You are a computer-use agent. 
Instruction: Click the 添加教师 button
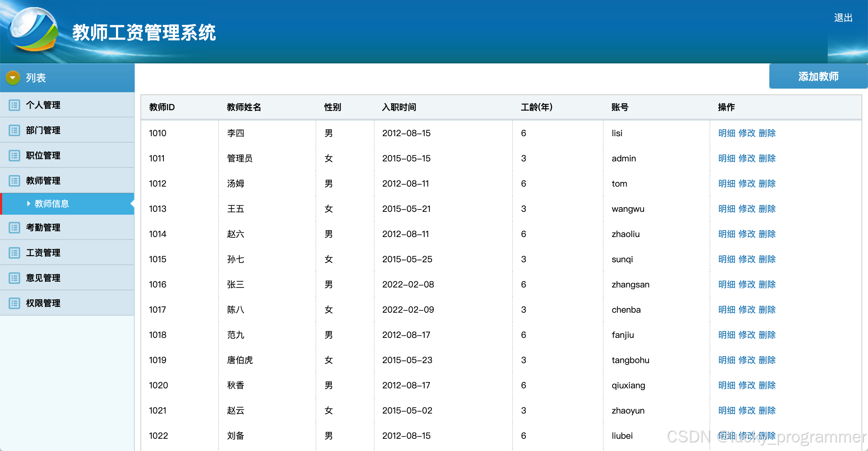point(818,76)
